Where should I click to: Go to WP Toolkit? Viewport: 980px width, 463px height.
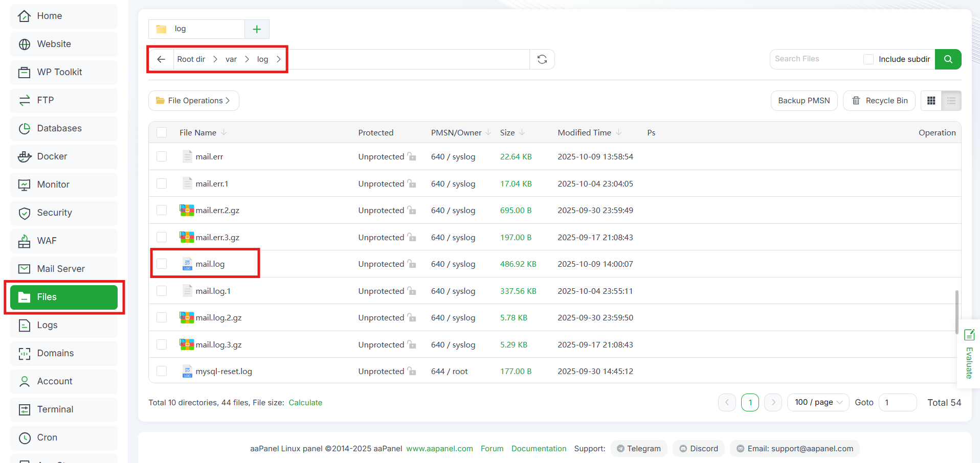click(x=64, y=72)
